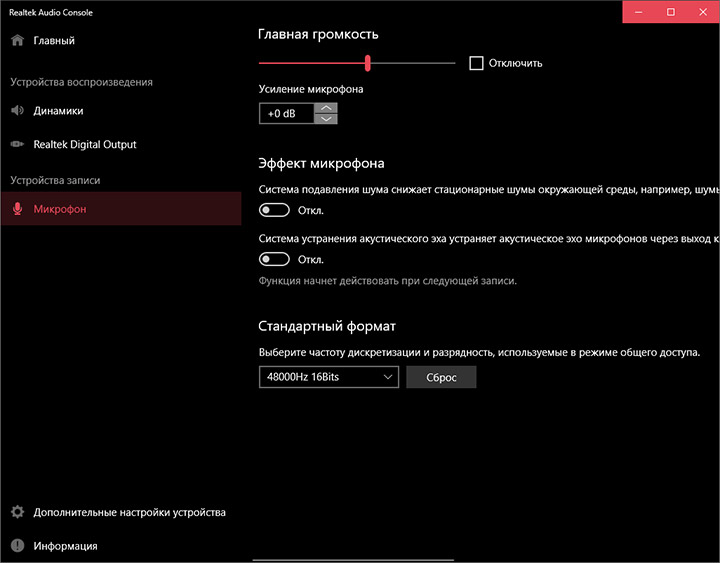Minimize the Realtek Audio Console window
Viewport: 720px width, 563px height.
[638, 12]
